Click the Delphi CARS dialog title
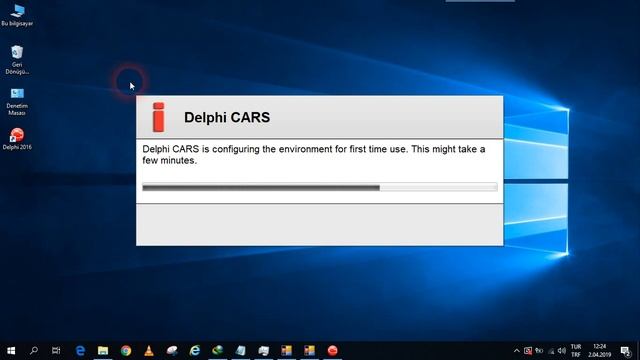640x360 pixels. pyautogui.click(x=227, y=118)
